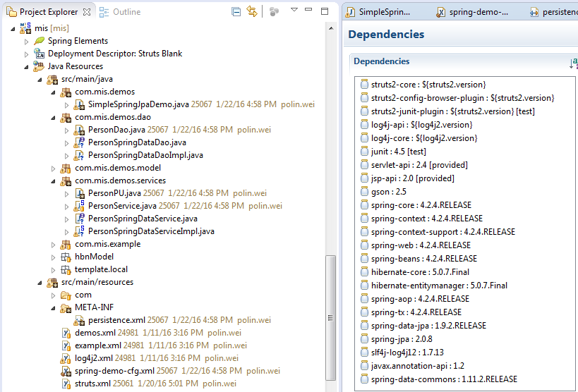Viewport: 578px width, 392px height.
Task: Click the SimpleSpringJpaDemo.java file icon
Action: tap(79, 104)
